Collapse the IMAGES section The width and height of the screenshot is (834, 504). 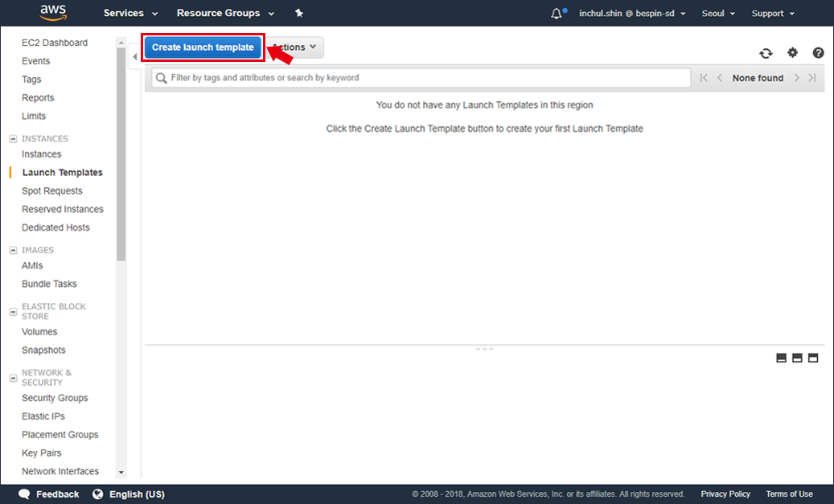tap(14, 251)
